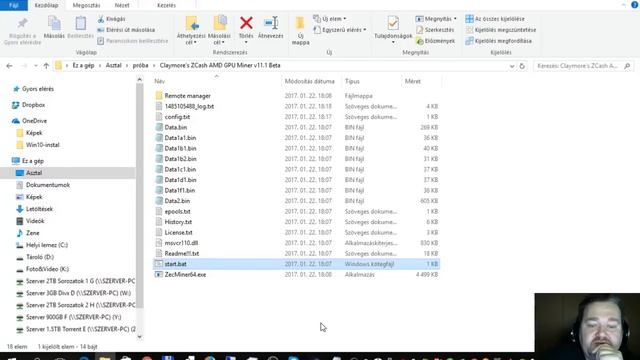Sort by the Név column header
This screenshot has width=640, height=360.
[x=159, y=81]
